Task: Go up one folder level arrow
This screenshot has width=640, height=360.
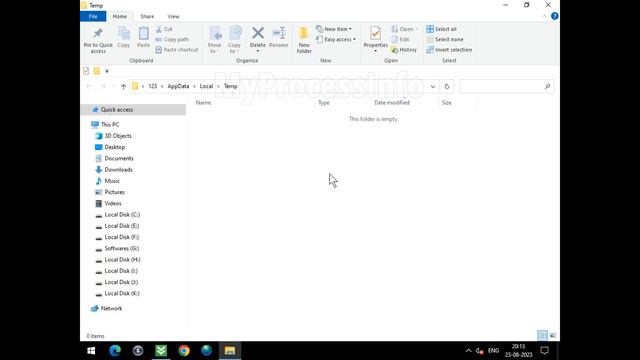Action: pos(123,87)
